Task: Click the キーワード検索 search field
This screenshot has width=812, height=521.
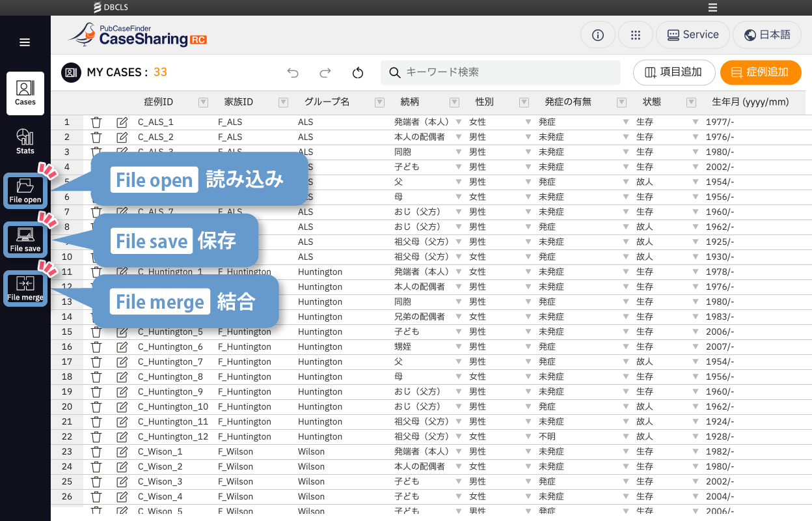Action: [501, 72]
